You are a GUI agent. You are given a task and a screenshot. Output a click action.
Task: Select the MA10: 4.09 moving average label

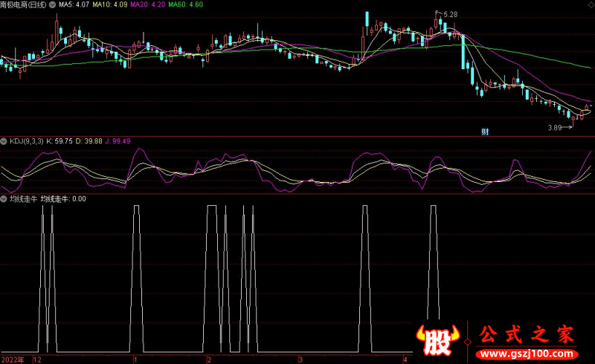[x=109, y=4]
